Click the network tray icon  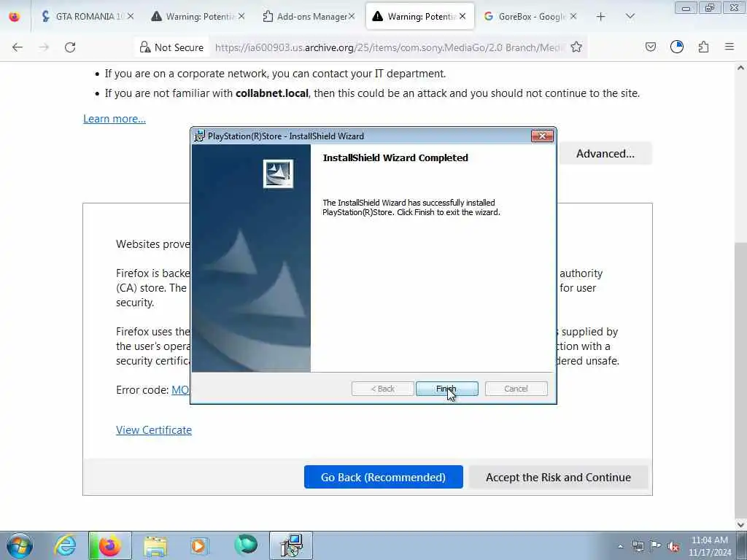pyautogui.click(x=638, y=547)
